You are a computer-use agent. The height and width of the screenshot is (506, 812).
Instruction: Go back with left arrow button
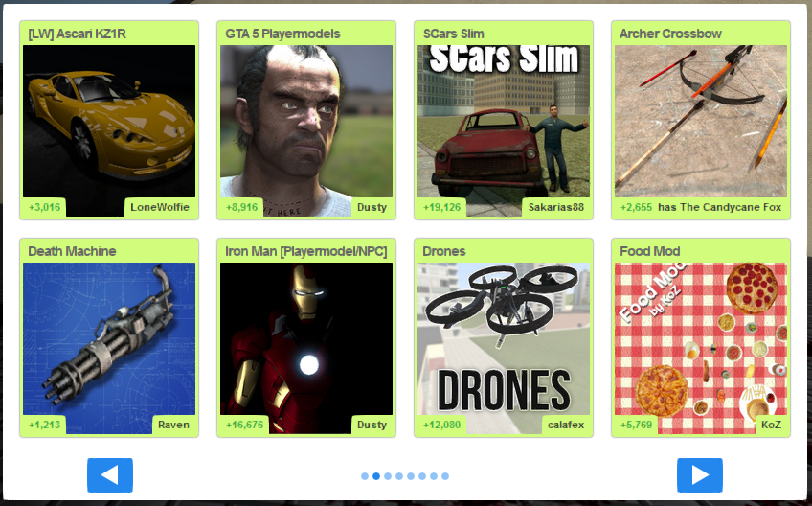click(110, 475)
